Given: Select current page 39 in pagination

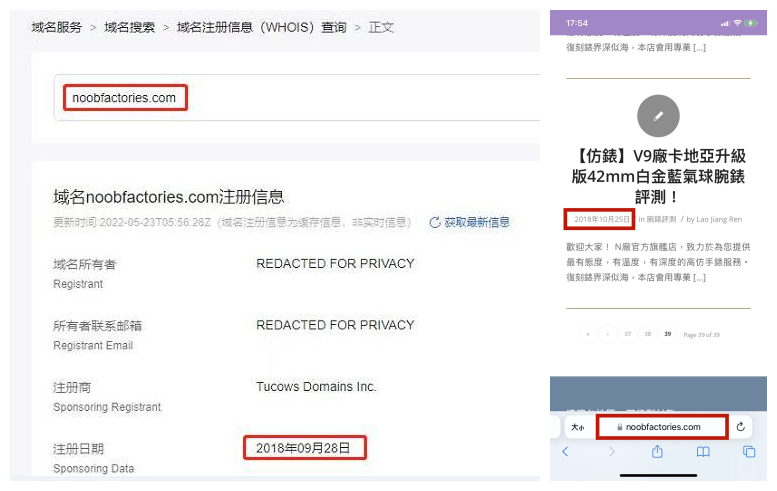Looking at the screenshot, I should tap(667, 334).
